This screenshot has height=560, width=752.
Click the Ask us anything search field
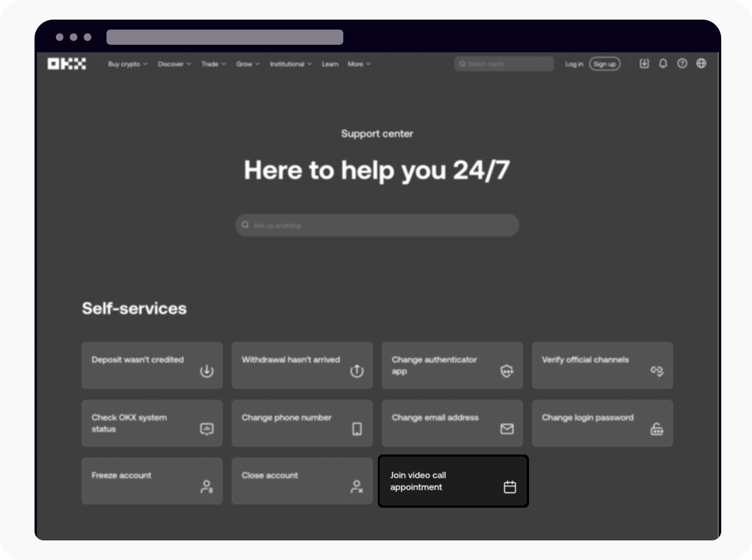click(376, 225)
